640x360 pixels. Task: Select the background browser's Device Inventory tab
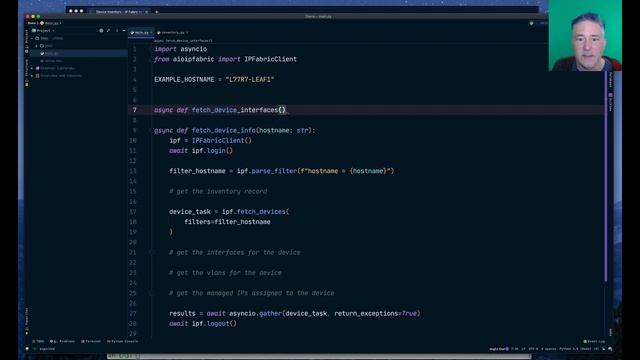118,12
